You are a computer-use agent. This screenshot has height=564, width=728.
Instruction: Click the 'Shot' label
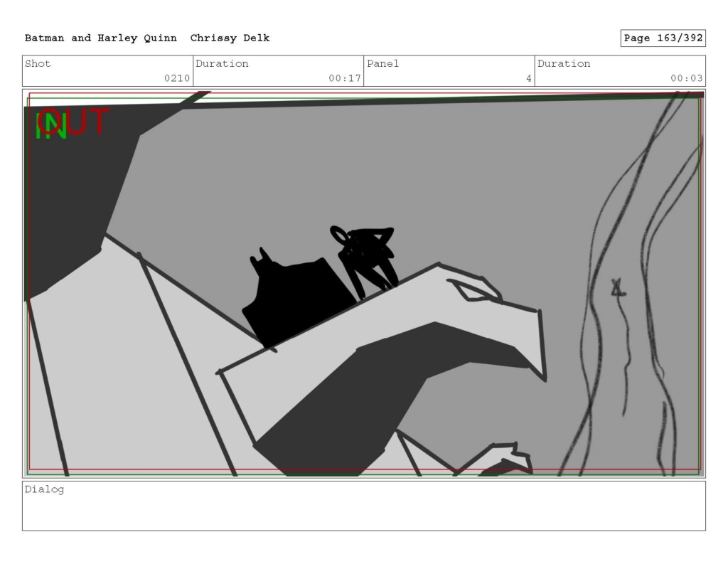[38, 63]
